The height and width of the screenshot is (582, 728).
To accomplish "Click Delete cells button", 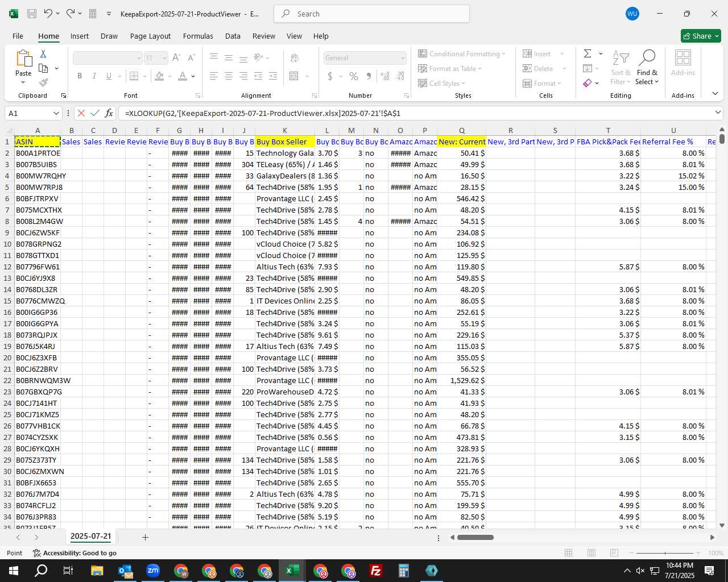I will (x=538, y=68).
